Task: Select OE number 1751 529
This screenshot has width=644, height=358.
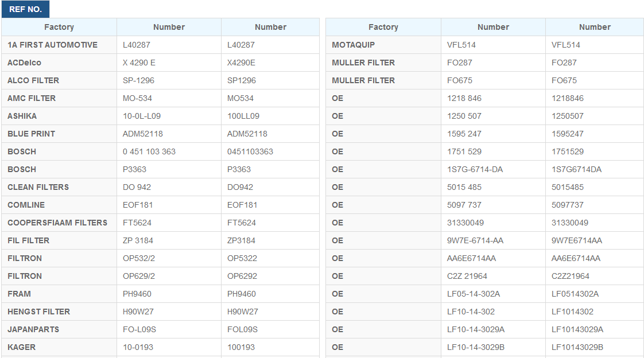Action: click(464, 151)
